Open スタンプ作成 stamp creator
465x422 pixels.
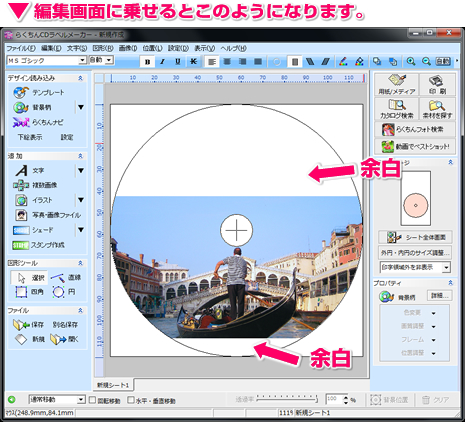[x=39, y=245]
